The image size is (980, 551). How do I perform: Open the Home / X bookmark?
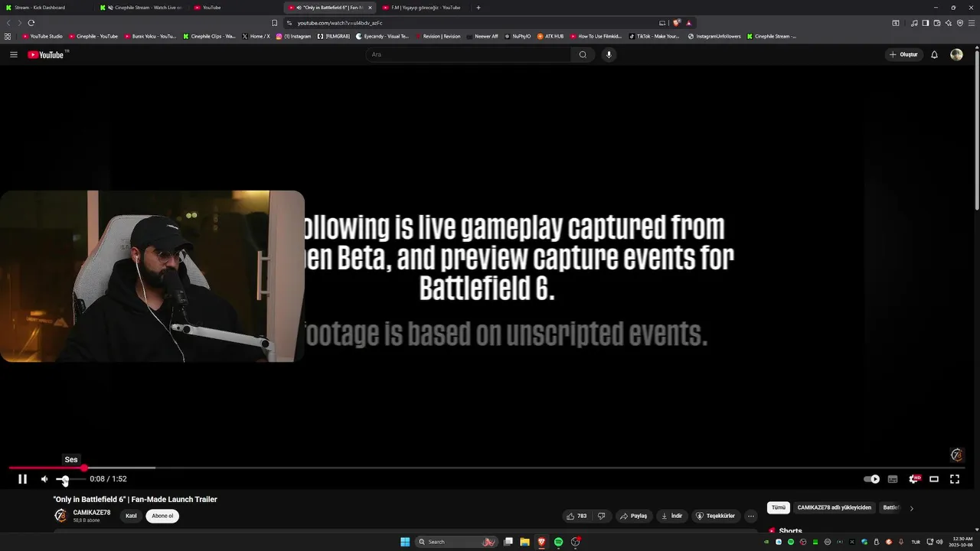click(256, 36)
